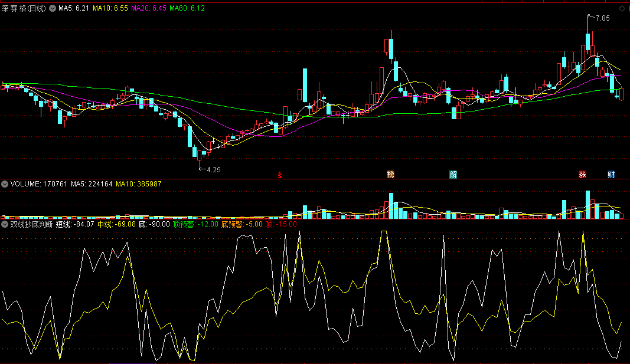Select the MA10: 6.55 label
The width and height of the screenshot is (630, 364).
[110, 8]
